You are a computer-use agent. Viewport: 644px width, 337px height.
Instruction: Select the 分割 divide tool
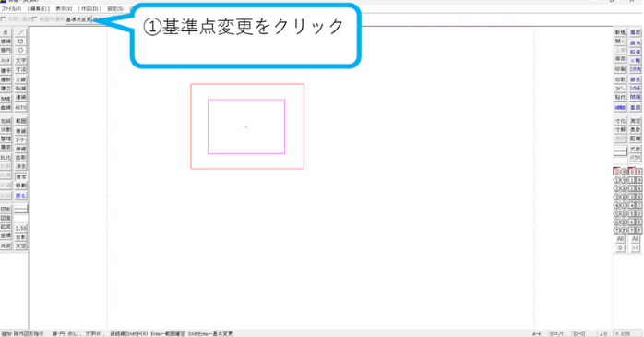(x=6, y=130)
